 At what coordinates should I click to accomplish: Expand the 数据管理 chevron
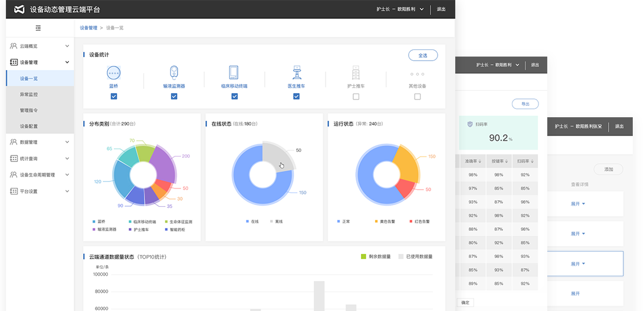[x=67, y=142]
